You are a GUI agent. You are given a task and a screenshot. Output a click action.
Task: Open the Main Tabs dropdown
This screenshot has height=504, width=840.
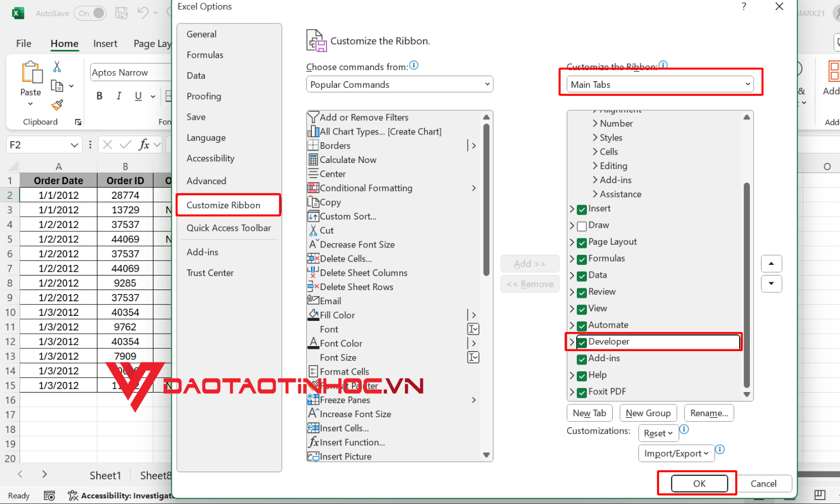[x=660, y=84]
